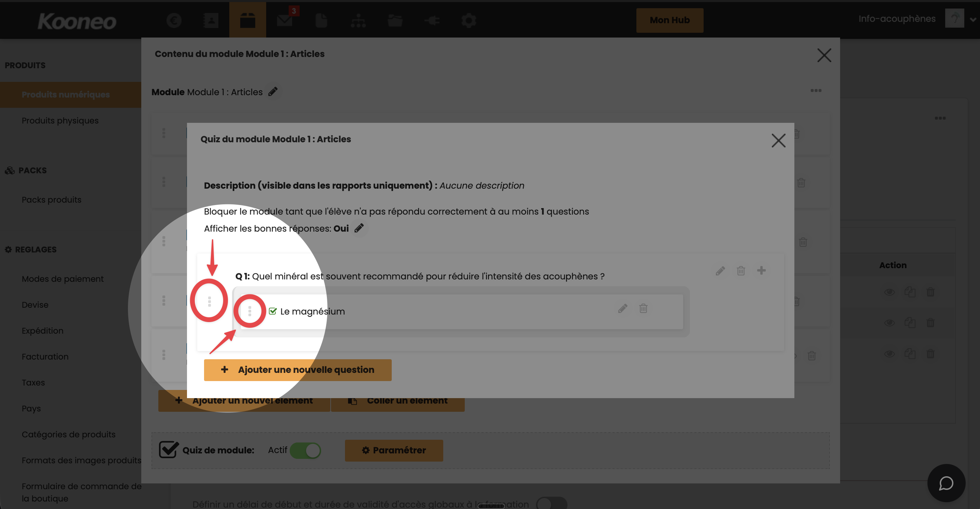Viewport: 980px width, 509px height.
Task: Open the mail icon with notification badge
Action: [285, 20]
